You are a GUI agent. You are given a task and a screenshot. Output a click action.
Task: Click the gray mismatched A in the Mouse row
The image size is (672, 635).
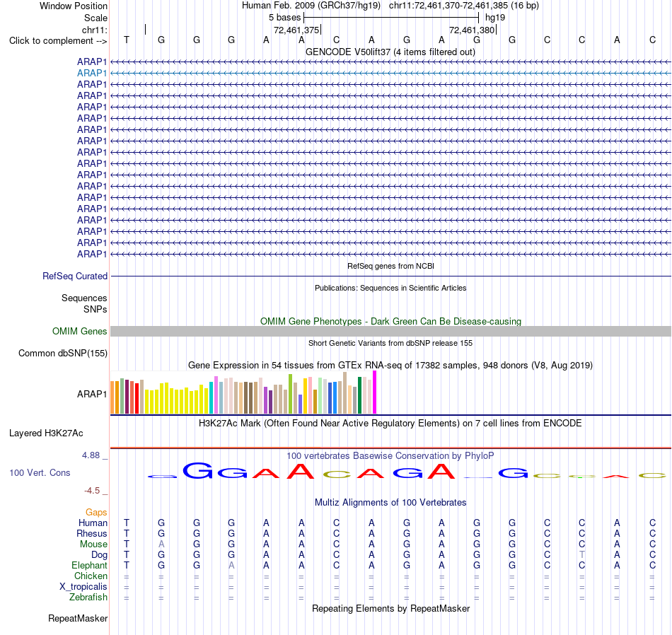tap(161, 544)
